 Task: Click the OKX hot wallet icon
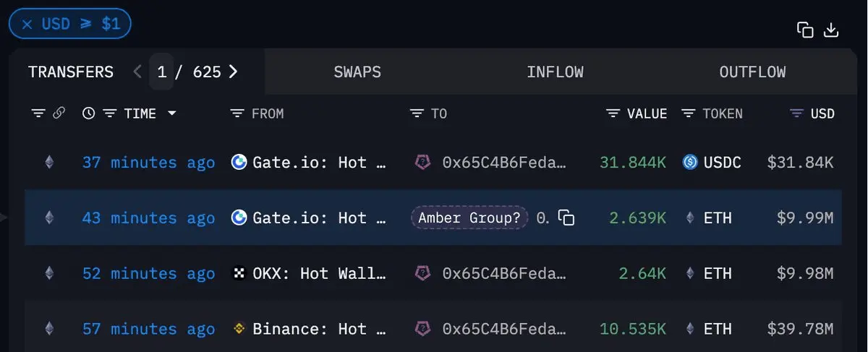[x=239, y=273]
